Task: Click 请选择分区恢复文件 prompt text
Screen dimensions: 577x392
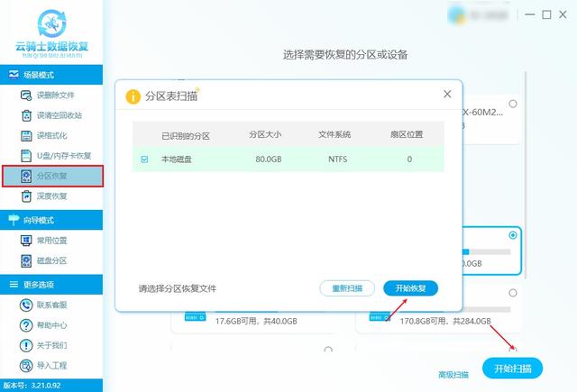Action: pos(178,288)
